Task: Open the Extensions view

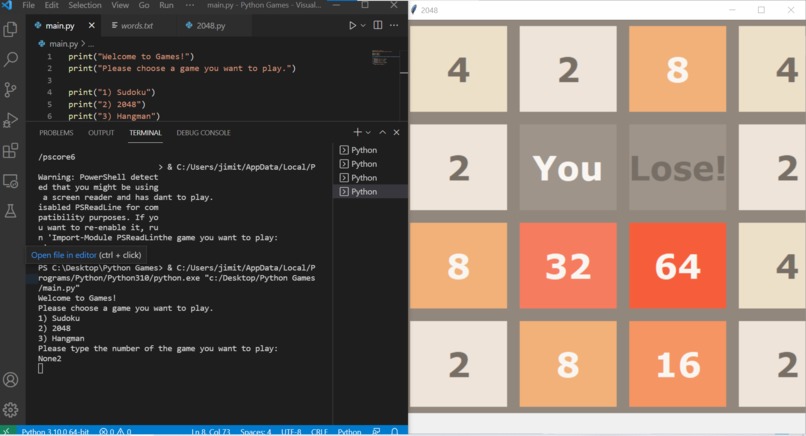Action: click(x=10, y=151)
